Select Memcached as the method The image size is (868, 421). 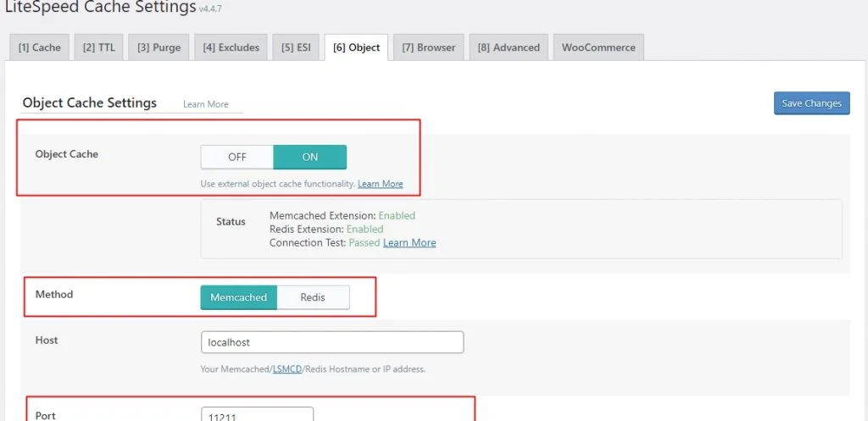[x=238, y=297]
